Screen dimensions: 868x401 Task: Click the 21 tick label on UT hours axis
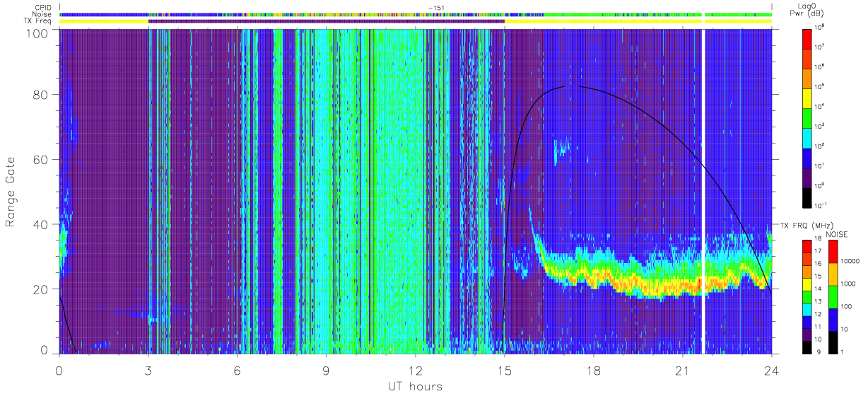coord(683,371)
